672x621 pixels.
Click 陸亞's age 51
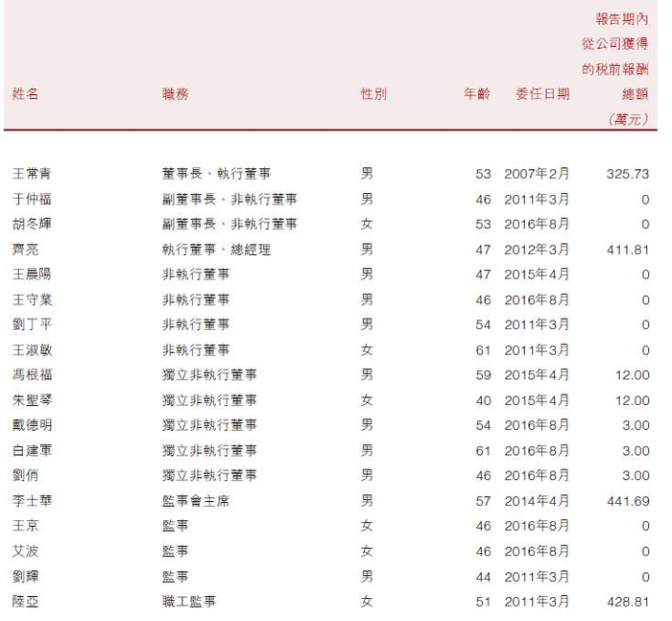pyautogui.click(x=484, y=602)
